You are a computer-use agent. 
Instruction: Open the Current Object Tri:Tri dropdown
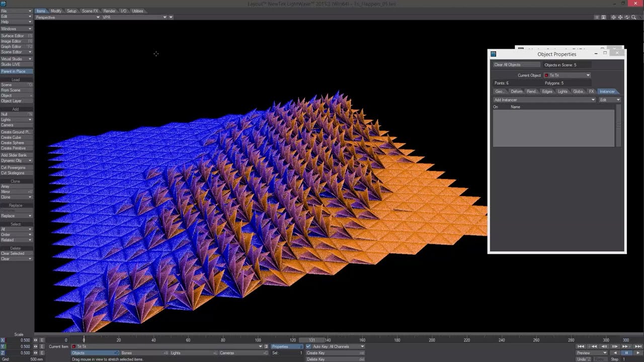tap(567, 75)
